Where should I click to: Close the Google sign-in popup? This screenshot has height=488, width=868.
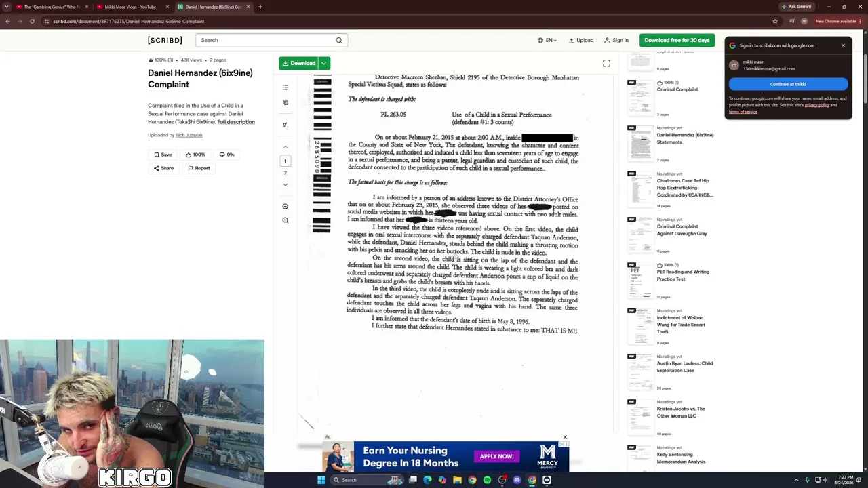(843, 45)
